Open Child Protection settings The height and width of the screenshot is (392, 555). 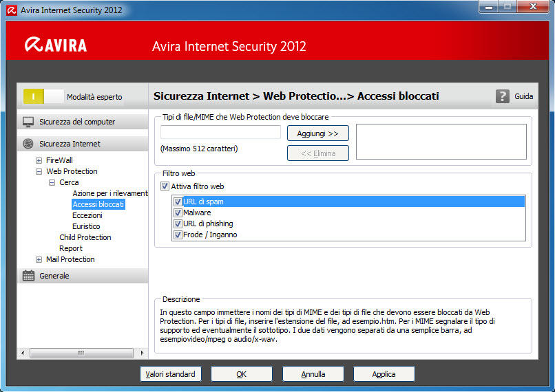point(85,237)
